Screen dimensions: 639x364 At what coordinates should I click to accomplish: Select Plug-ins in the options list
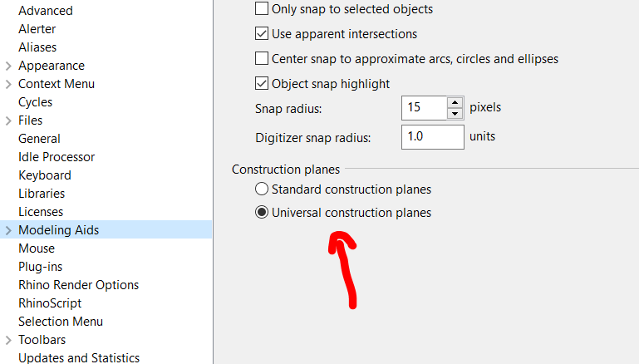tap(41, 267)
